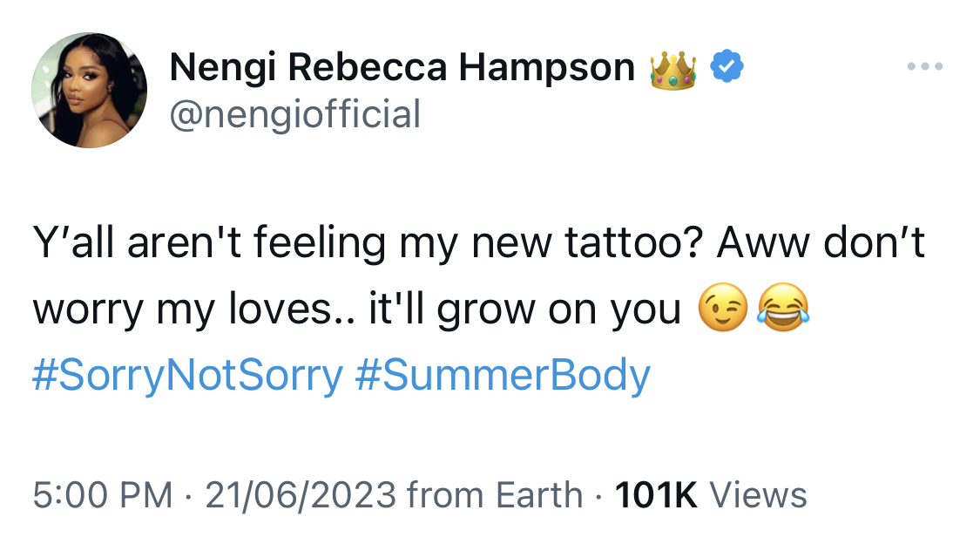Open the #SorryNotSorry hashtag
This screenshot has width=980, height=544.
click(x=187, y=377)
